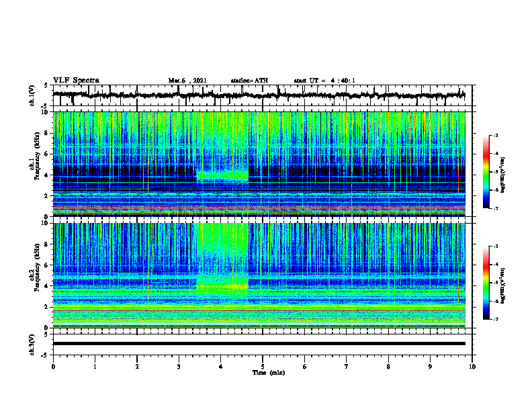Click the time axis tick label "5"
The height and width of the screenshot is (411, 532).
(263, 367)
